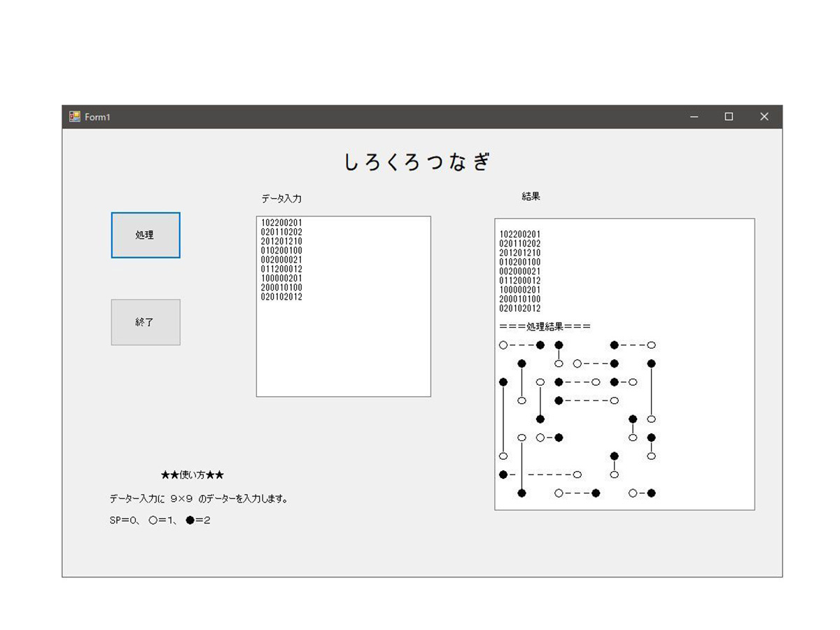
Task: Click line 002000021 in the data input box
Action: [x=281, y=260]
